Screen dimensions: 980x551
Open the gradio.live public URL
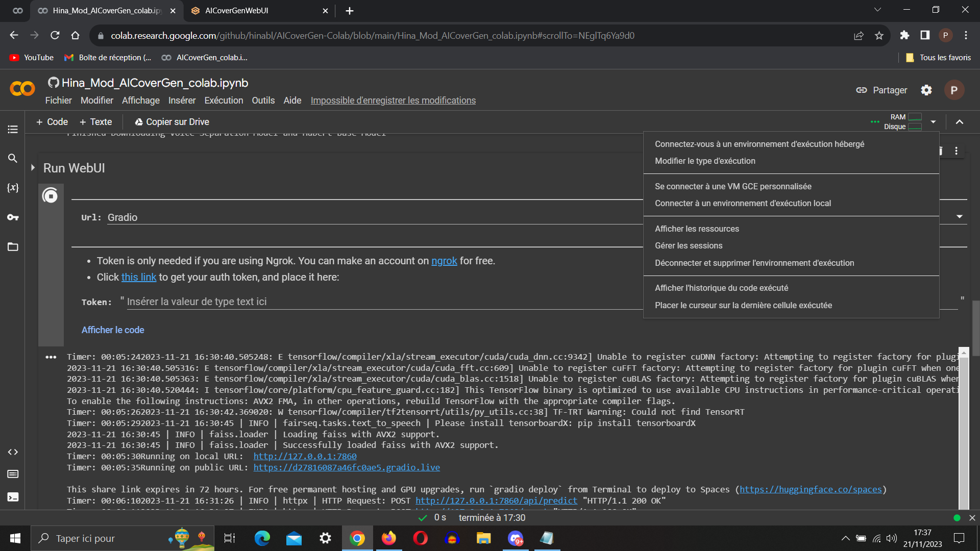347,468
